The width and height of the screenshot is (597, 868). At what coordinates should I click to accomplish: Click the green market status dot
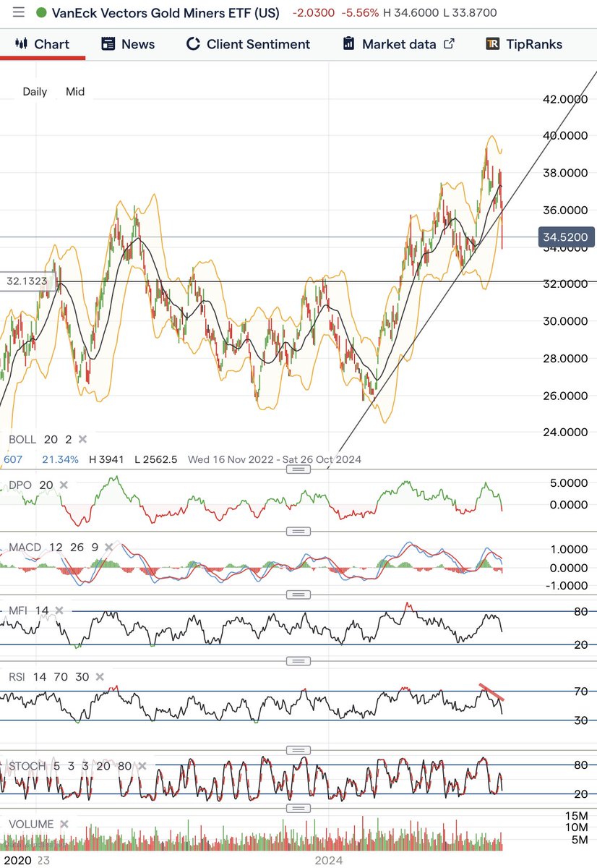40,13
